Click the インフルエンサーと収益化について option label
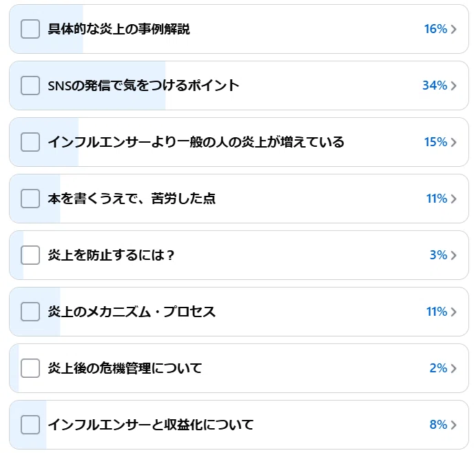476x453 pixels. 151,425
